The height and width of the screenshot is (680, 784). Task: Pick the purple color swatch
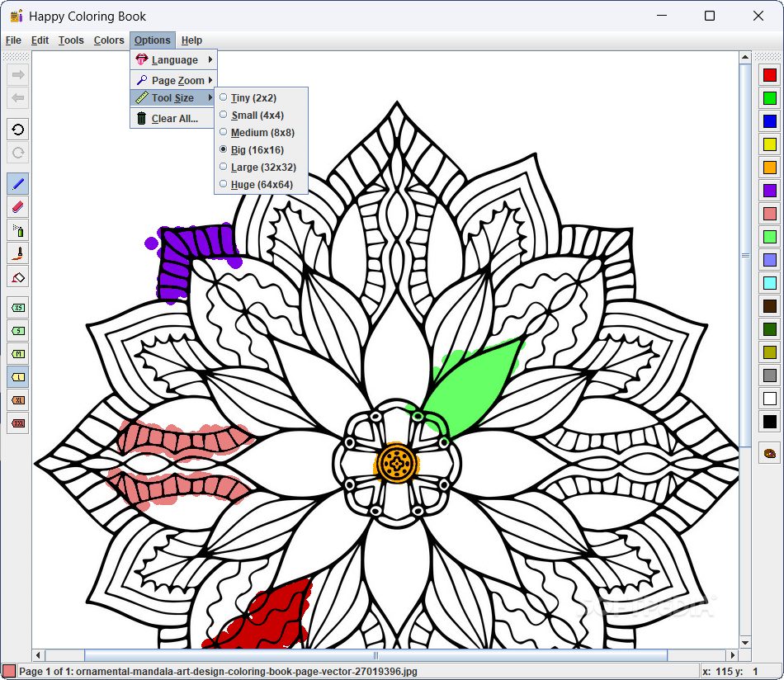769,191
